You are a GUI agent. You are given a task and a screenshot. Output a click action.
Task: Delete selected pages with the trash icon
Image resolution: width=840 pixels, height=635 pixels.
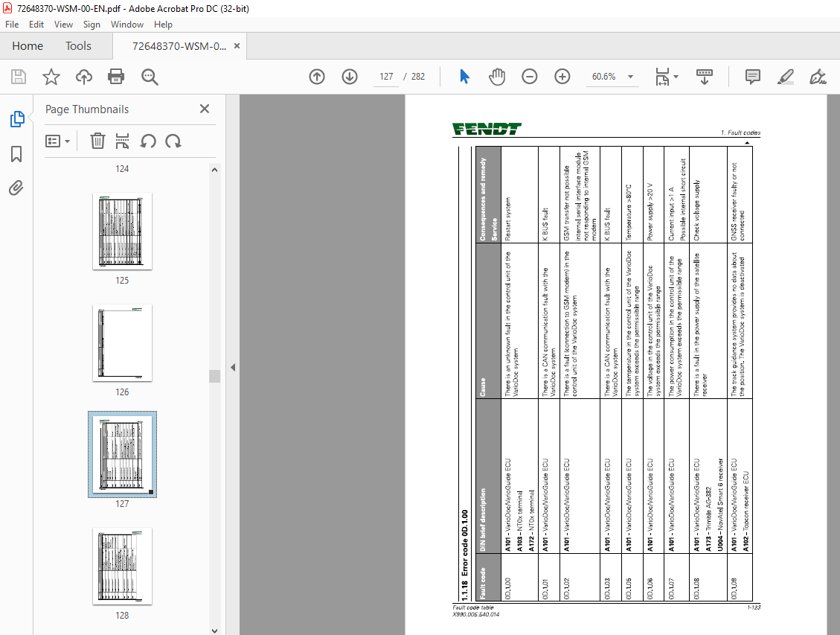click(97, 141)
